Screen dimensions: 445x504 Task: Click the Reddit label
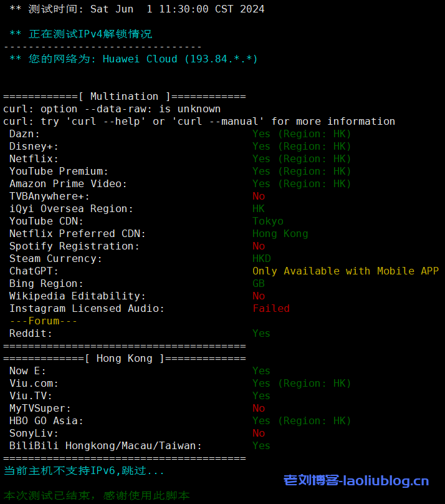pos(31,333)
